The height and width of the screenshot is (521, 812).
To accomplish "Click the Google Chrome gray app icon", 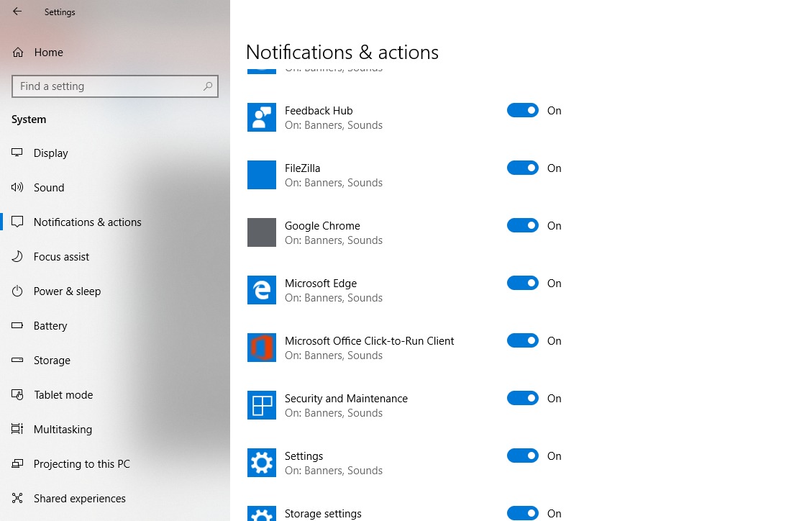I will [262, 232].
